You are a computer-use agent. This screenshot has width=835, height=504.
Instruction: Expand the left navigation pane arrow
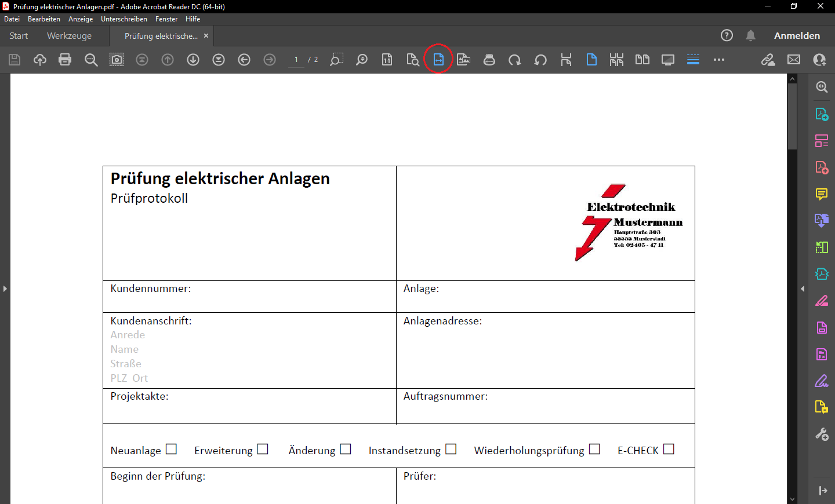5,288
